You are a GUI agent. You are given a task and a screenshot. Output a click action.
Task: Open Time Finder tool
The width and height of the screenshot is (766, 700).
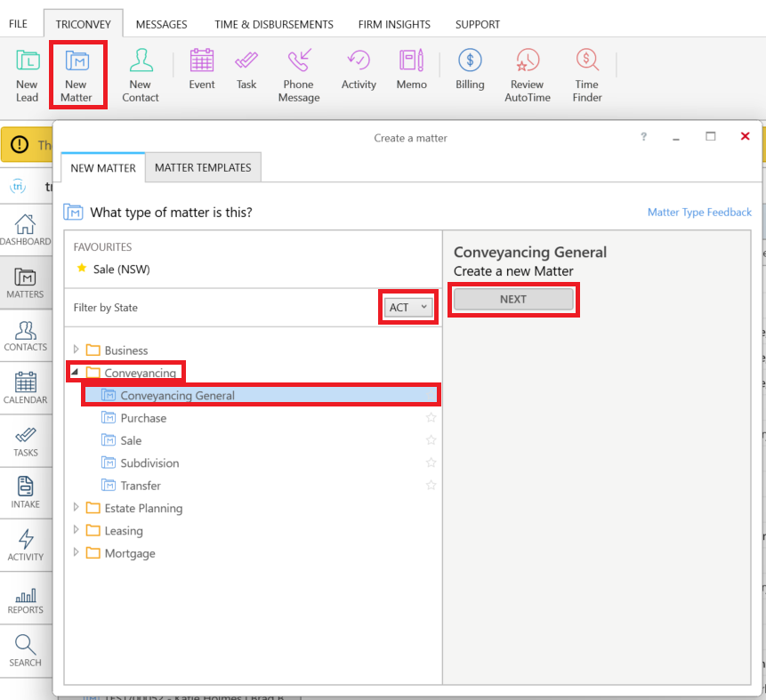coord(587,76)
